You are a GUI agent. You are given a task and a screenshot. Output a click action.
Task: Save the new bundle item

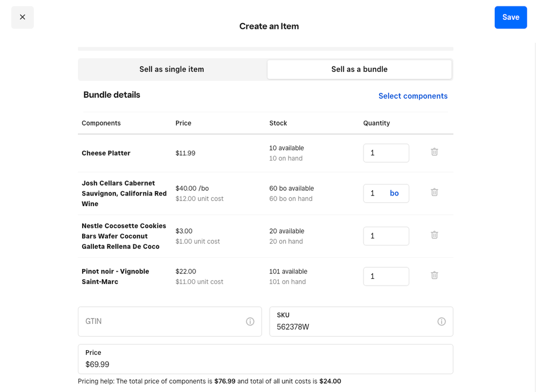point(510,17)
